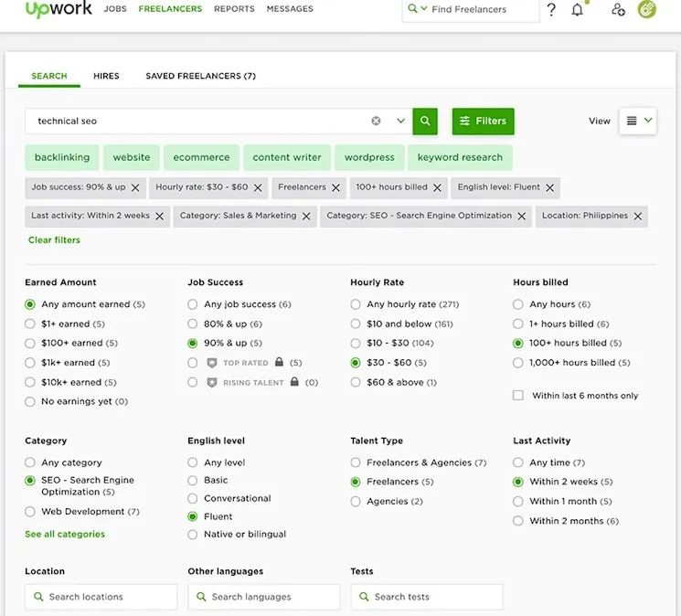Click the Upwork logo
Image resolution: width=681 pixels, height=616 pixels.
[59, 8]
